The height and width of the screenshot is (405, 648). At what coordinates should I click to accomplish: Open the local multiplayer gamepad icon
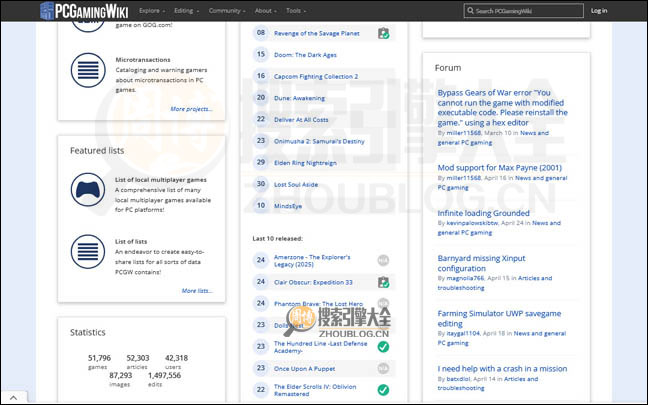(x=88, y=190)
